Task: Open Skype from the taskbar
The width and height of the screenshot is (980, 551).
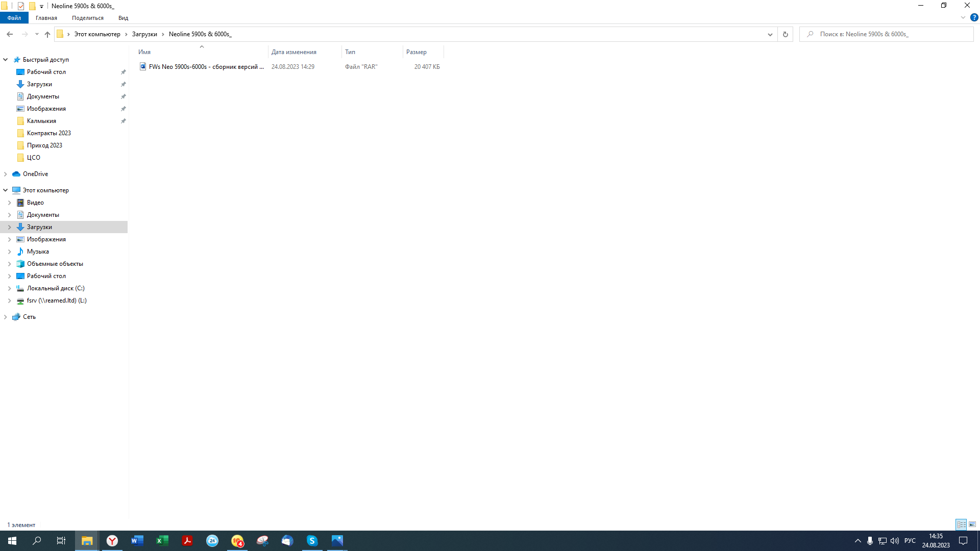Action: (x=312, y=541)
